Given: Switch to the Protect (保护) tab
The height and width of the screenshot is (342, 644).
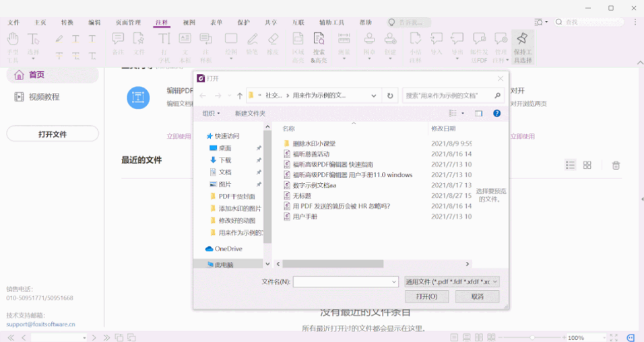Looking at the screenshot, I should pos(244,23).
